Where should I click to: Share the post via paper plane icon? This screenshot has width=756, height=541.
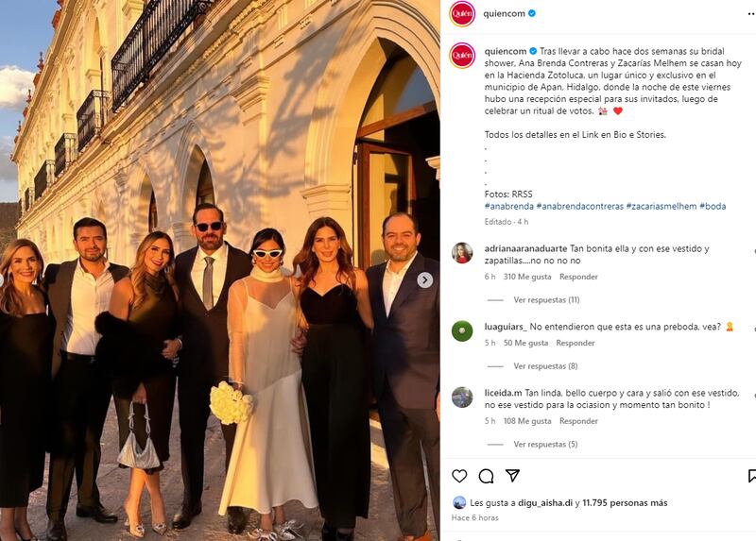pos(512,476)
